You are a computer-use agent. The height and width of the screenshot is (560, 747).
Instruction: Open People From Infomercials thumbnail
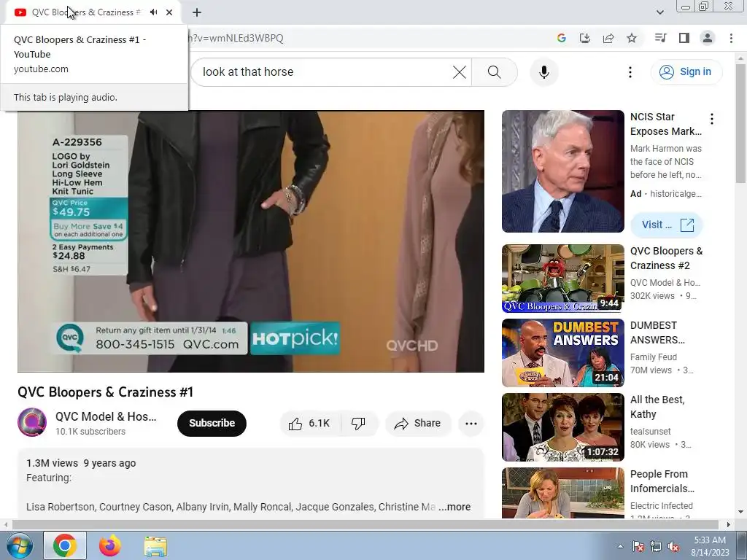coord(562,493)
